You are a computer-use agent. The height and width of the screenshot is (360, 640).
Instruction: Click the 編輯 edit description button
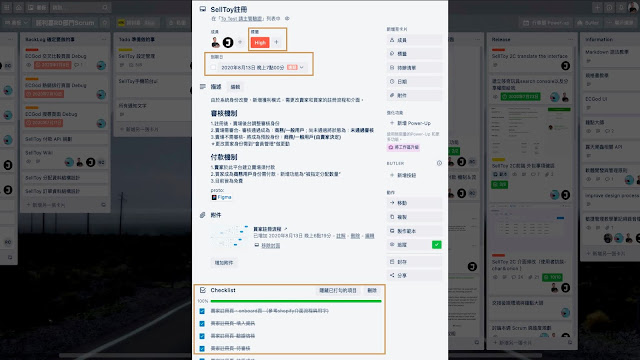tap(236, 87)
